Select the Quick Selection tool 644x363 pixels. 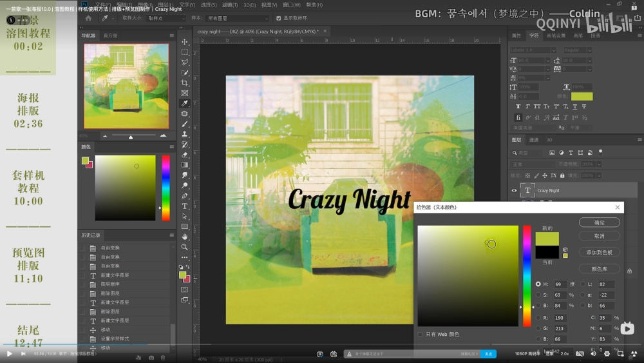coord(185,73)
